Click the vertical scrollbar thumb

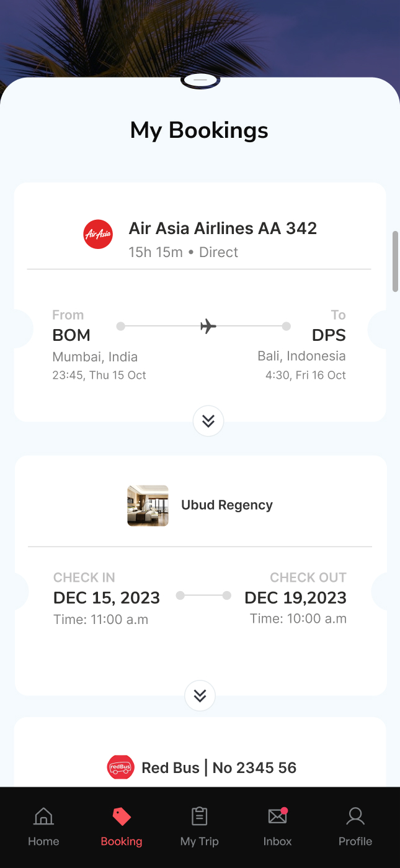[x=396, y=261]
